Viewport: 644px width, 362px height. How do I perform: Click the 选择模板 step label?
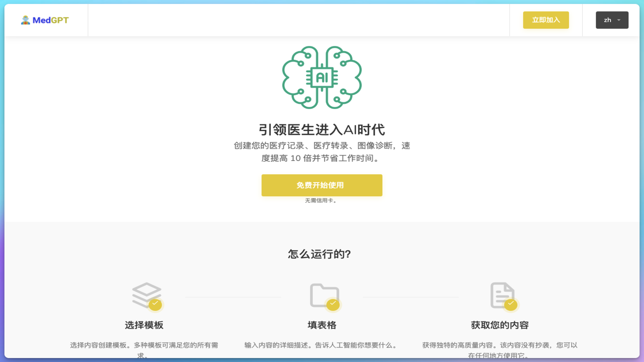pos(144,325)
